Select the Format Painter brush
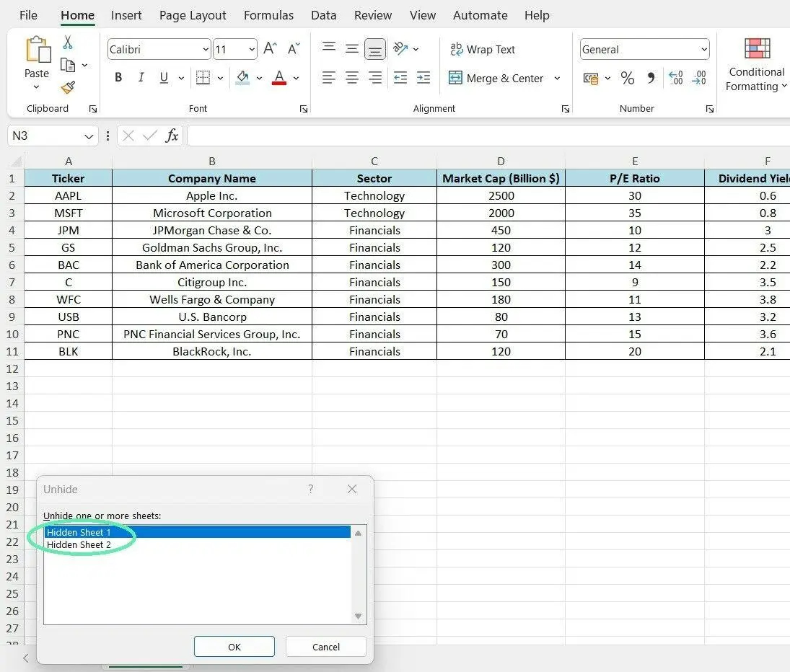Image resolution: width=790 pixels, height=672 pixels. [x=68, y=87]
